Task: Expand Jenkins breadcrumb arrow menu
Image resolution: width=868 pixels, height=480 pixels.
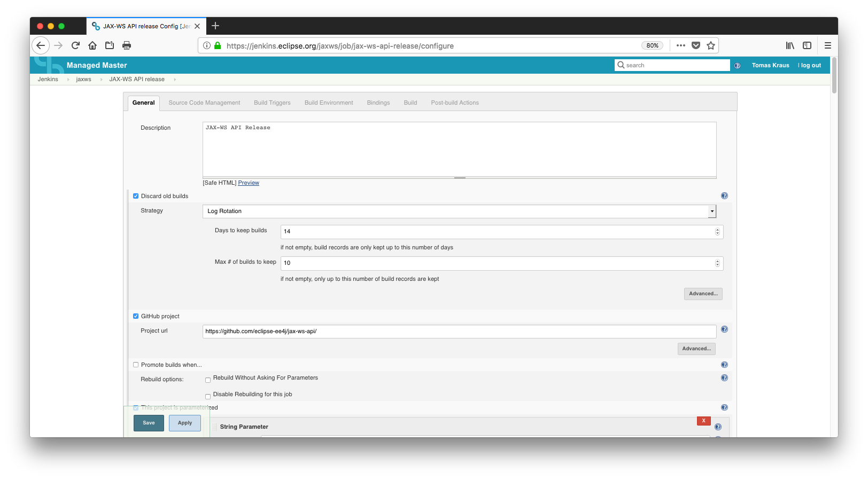Action: tap(68, 80)
